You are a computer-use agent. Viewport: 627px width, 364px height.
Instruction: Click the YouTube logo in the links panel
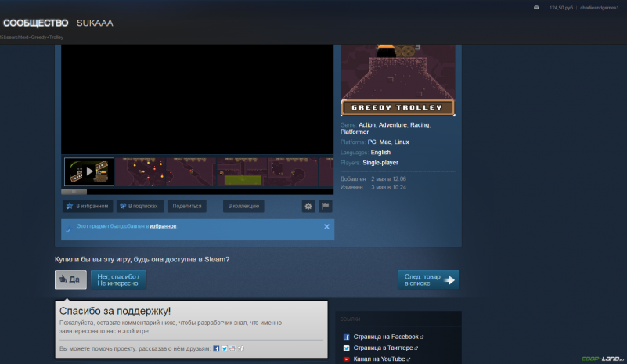coord(346,359)
